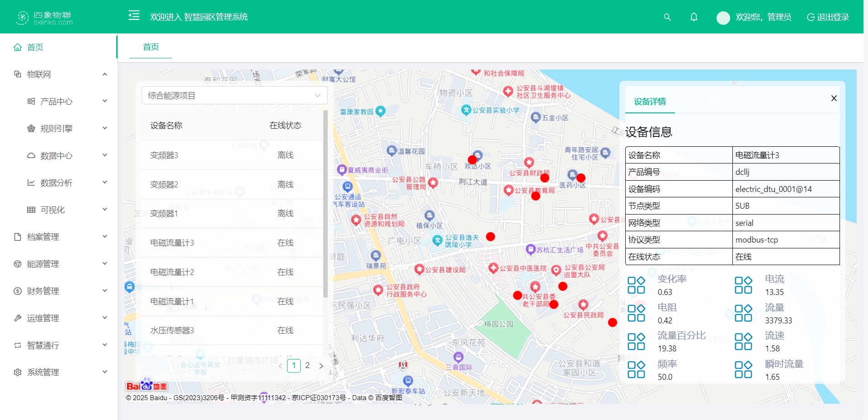
Task: Close the device details panel
Action: [x=834, y=98]
